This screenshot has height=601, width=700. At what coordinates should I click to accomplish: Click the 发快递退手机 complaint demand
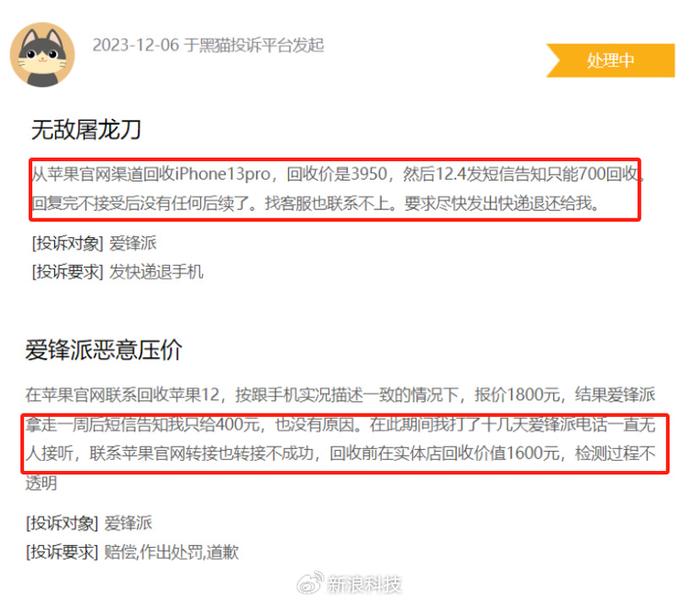tap(156, 271)
